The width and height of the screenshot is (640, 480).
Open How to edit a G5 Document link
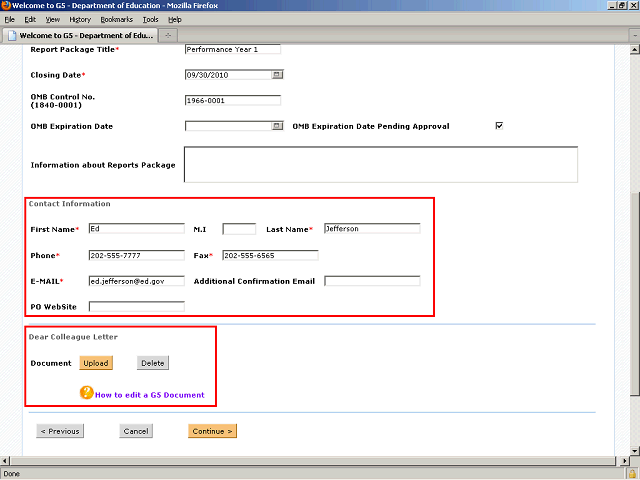pos(149,395)
